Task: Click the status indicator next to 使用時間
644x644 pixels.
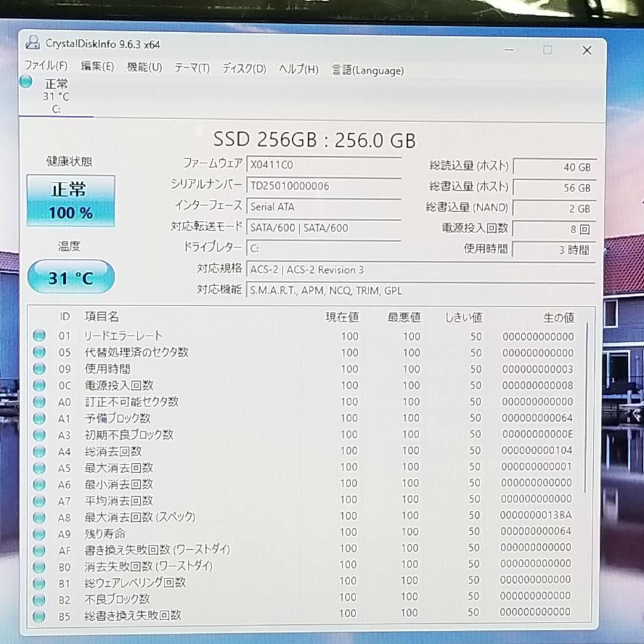Action: 39,369
